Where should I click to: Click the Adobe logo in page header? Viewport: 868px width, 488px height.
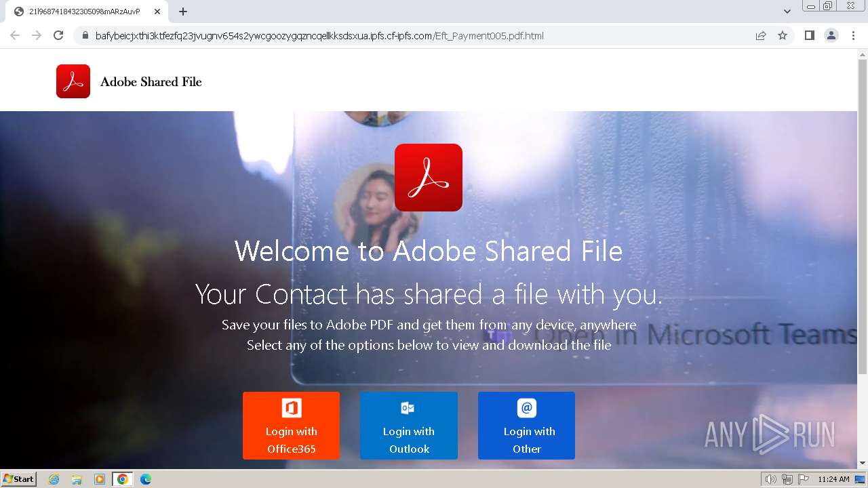coord(73,81)
